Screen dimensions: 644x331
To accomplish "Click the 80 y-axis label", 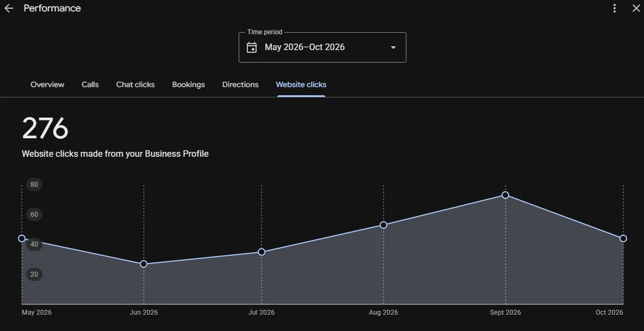I will (34, 185).
